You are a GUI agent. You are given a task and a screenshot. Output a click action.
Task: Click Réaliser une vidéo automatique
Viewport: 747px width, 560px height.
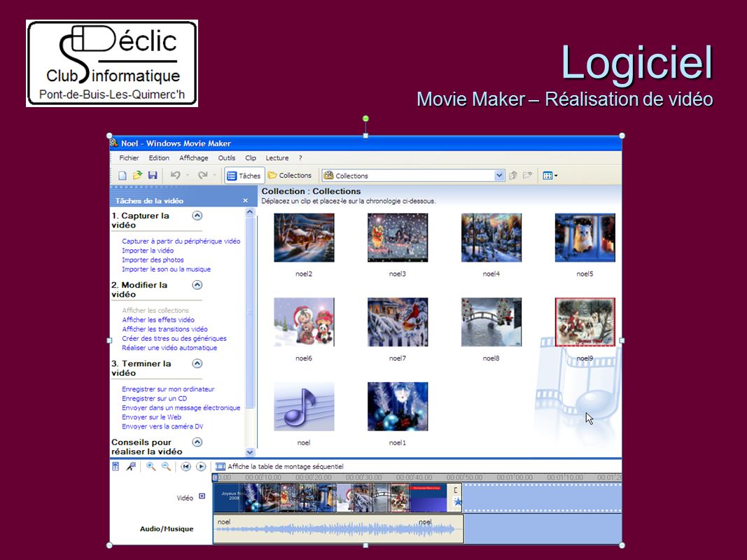[169, 348]
